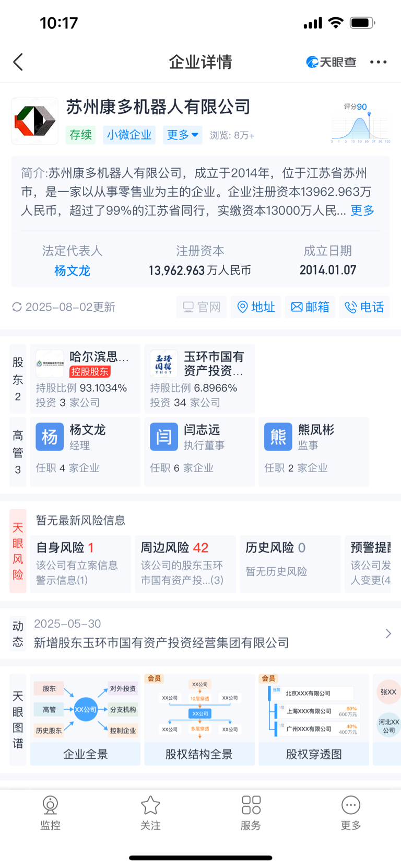The height and width of the screenshot is (868, 401).
Task: Tap the 哈尔滨思 shareholder logo
Action: [50, 364]
